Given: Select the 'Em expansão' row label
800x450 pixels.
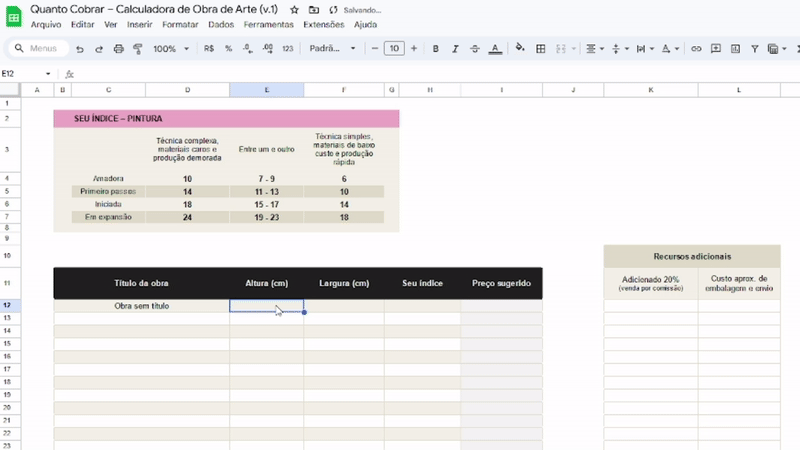Looking at the screenshot, I should [x=108, y=217].
